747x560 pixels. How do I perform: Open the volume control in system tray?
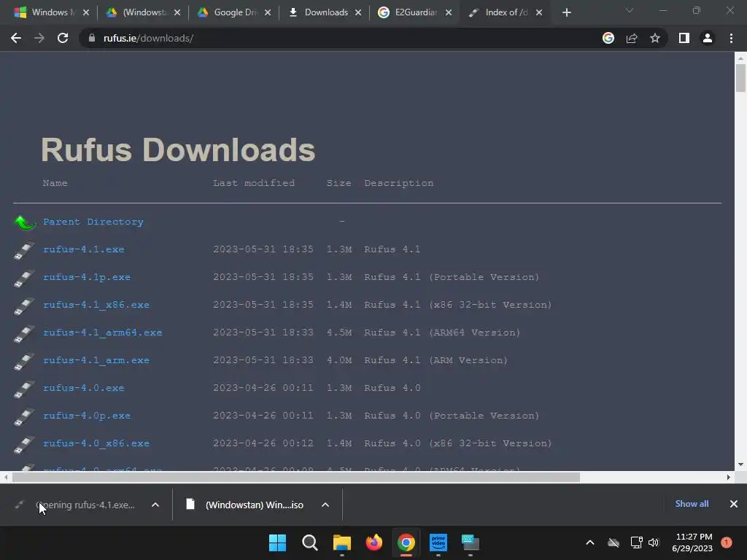(654, 542)
